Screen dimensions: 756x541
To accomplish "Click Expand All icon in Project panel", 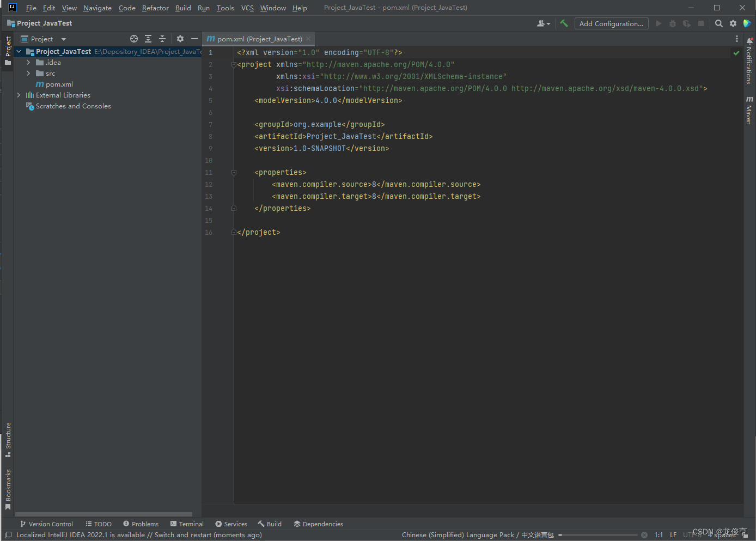I will [x=148, y=39].
